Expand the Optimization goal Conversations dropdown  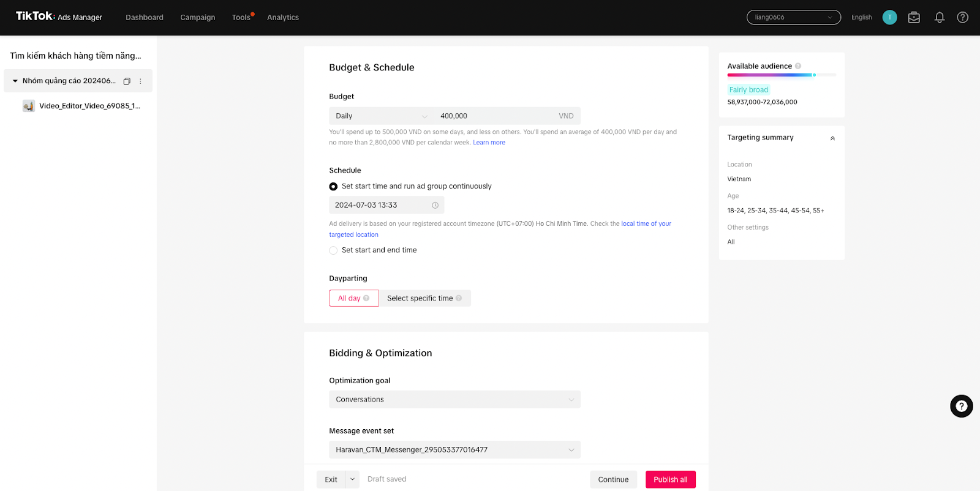(x=454, y=400)
